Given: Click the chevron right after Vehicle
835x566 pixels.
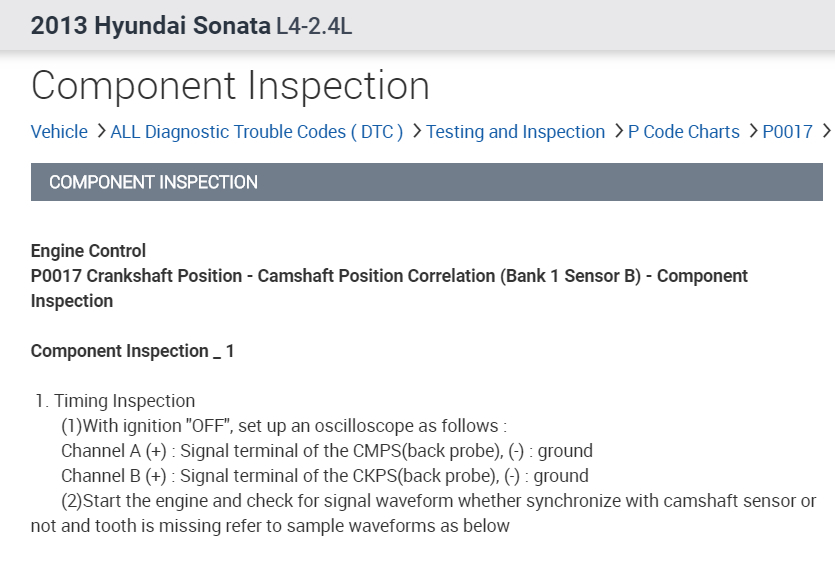Looking at the screenshot, I should pyautogui.click(x=99, y=132).
